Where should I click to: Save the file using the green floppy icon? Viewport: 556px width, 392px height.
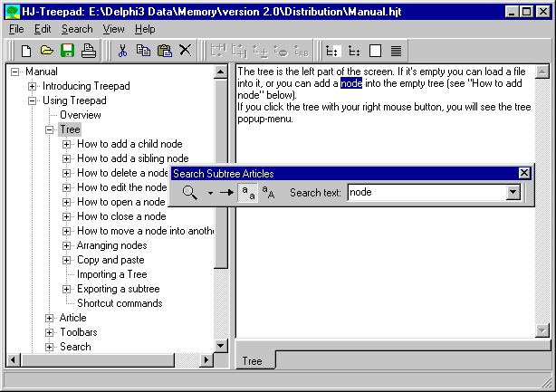(x=67, y=51)
